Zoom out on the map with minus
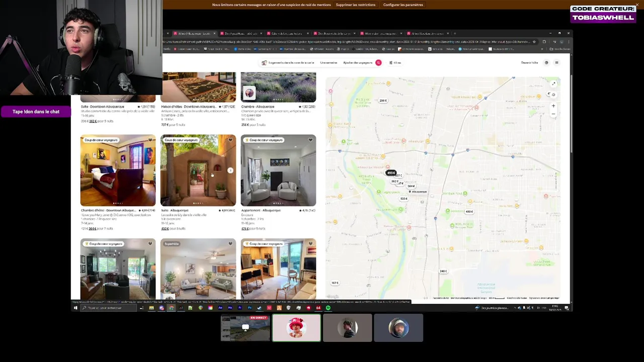This screenshot has height=362, width=644. [x=553, y=114]
